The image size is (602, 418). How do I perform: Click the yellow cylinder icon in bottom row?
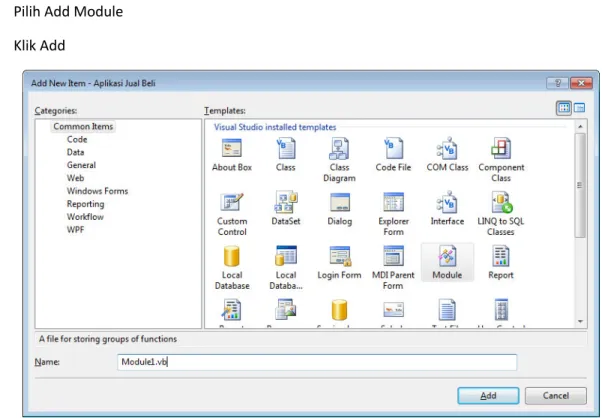(x=339, y=309)
